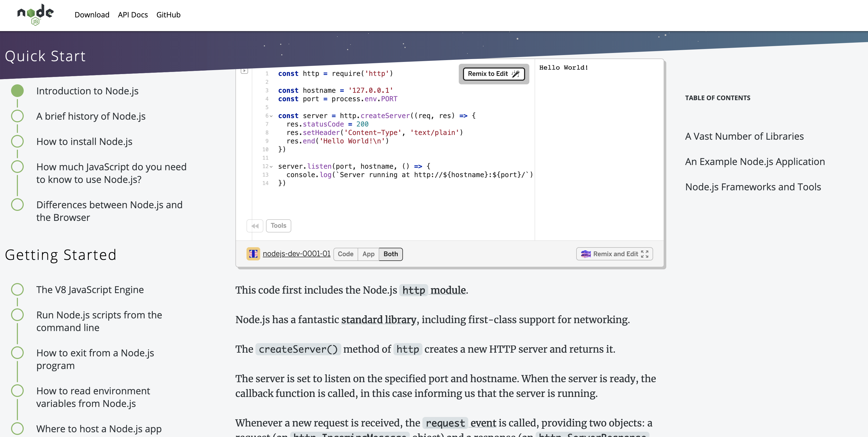
Task: Follow the standard library link
Action: point(379,320)
